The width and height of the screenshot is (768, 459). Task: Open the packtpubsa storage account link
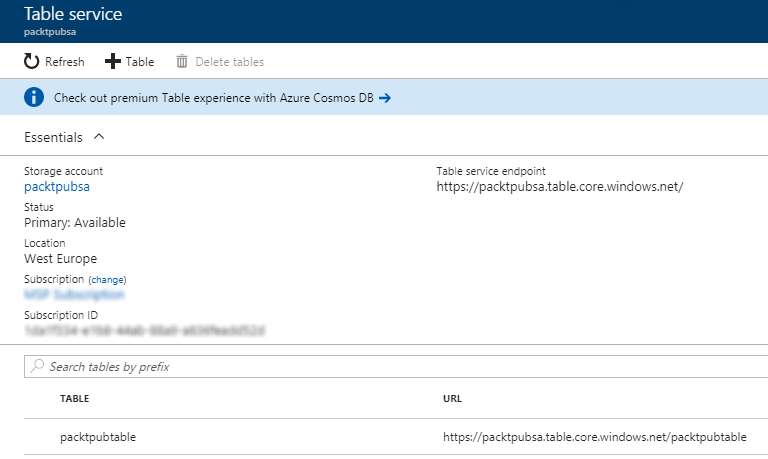[57, 186]
